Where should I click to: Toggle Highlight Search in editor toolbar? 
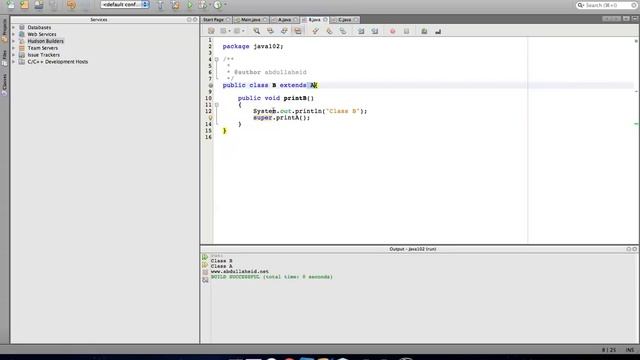pyautogui.click(x=298, y=31)
